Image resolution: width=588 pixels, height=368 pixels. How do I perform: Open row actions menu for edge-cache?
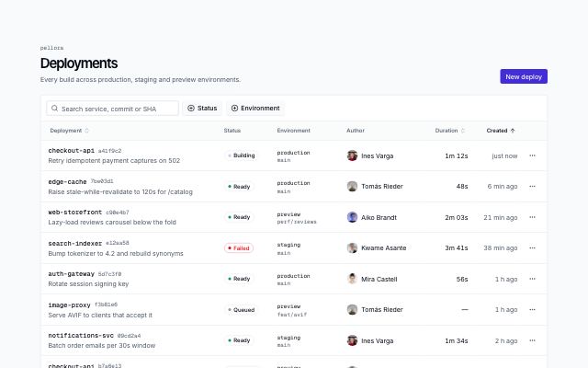tap(532, 186)
